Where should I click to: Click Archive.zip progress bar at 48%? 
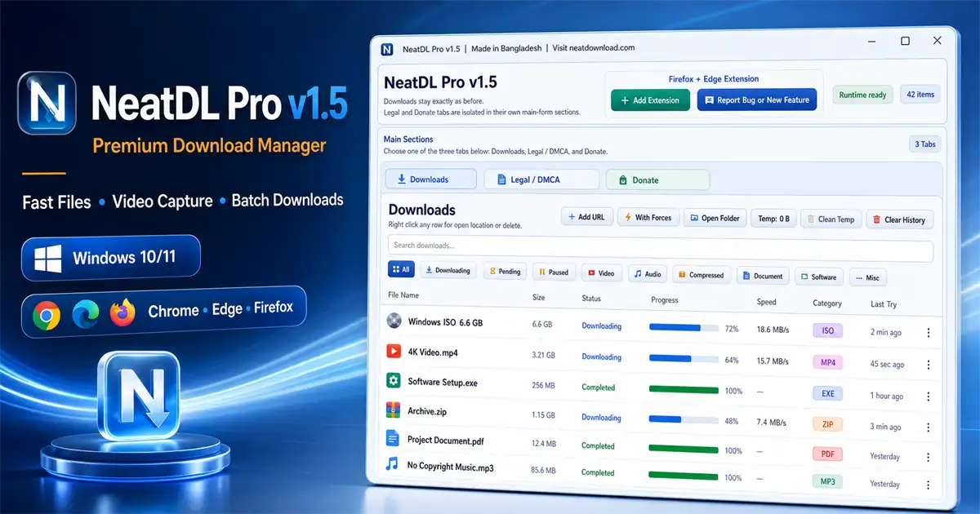[x=684, y=421]
